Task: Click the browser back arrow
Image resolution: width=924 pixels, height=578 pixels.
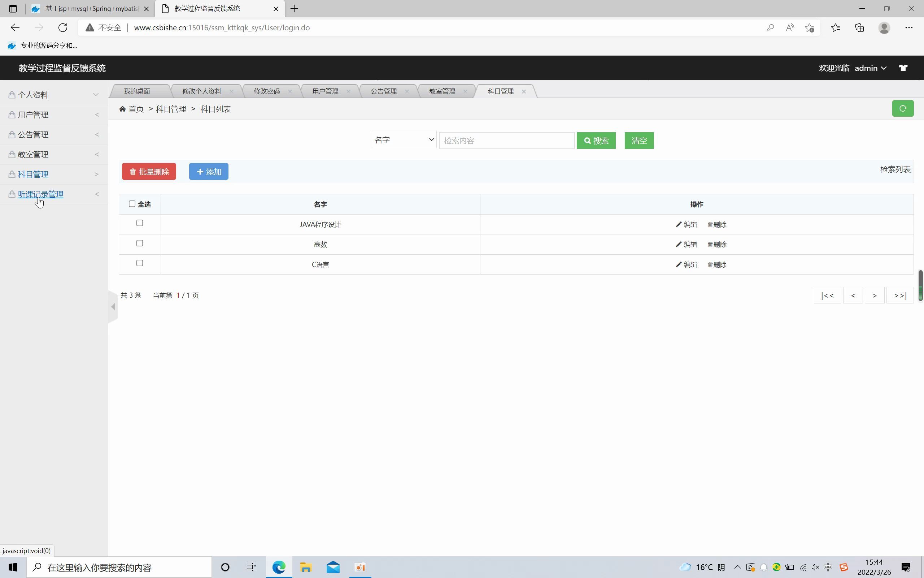Action: (x=15, y=27)
